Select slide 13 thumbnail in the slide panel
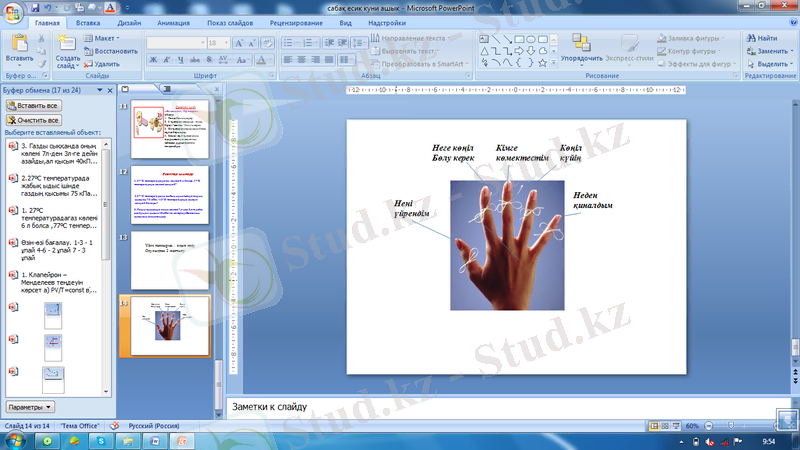Viewport: 800px width, 450px height. pyautogui.click(x=169, y=260)
